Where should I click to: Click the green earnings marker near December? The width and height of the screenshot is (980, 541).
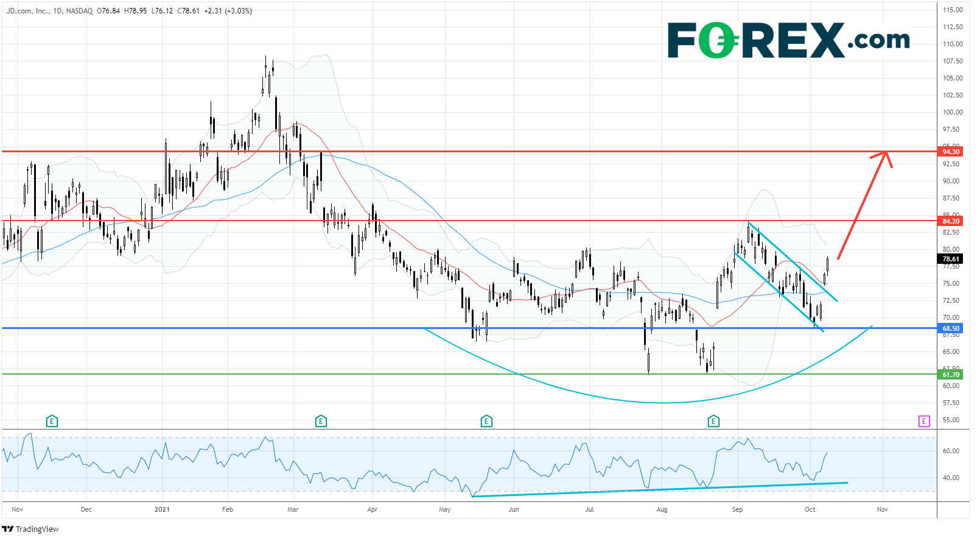(52, 421)
